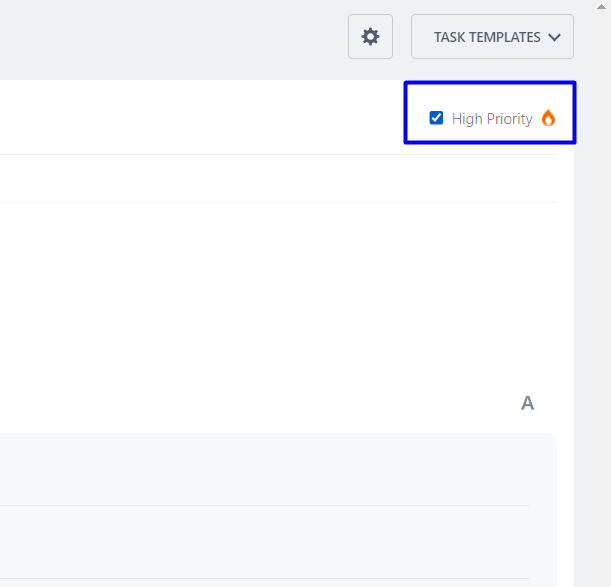Click the chevron arrow on Task Templates
This screenshot has height=587, width=611.
554,38
